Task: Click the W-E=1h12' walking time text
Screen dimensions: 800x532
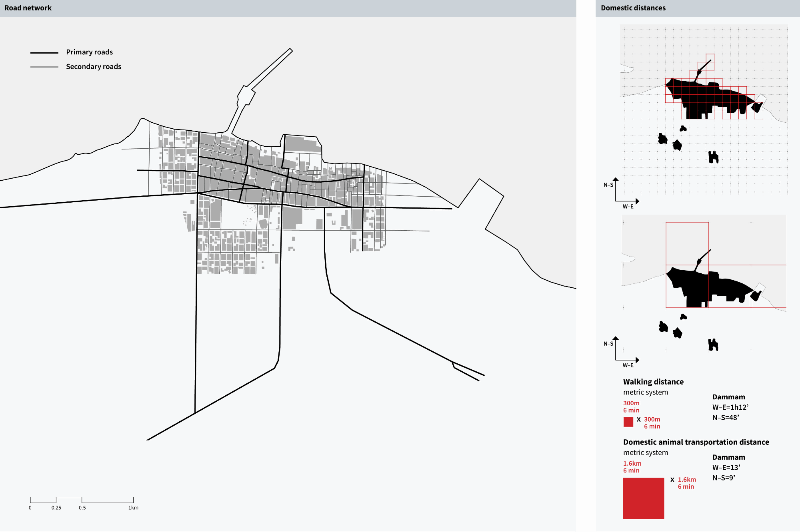Action: click(x=730, y=407)
